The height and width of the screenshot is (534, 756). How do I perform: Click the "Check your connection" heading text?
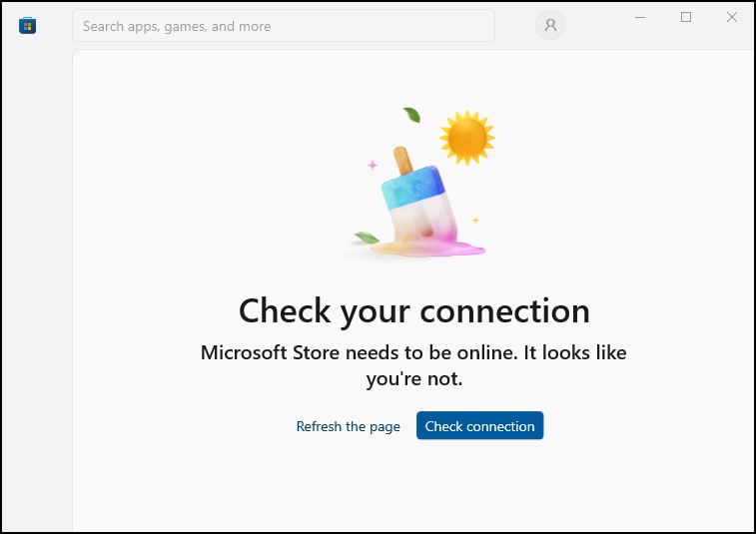pyautogui.click(x=414, y=311)
